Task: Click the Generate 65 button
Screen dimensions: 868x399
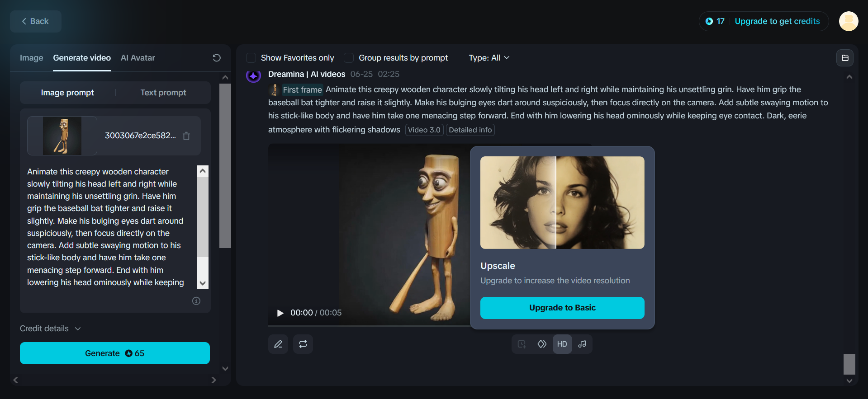Action: pyautogui.click(x=115, y=353)
